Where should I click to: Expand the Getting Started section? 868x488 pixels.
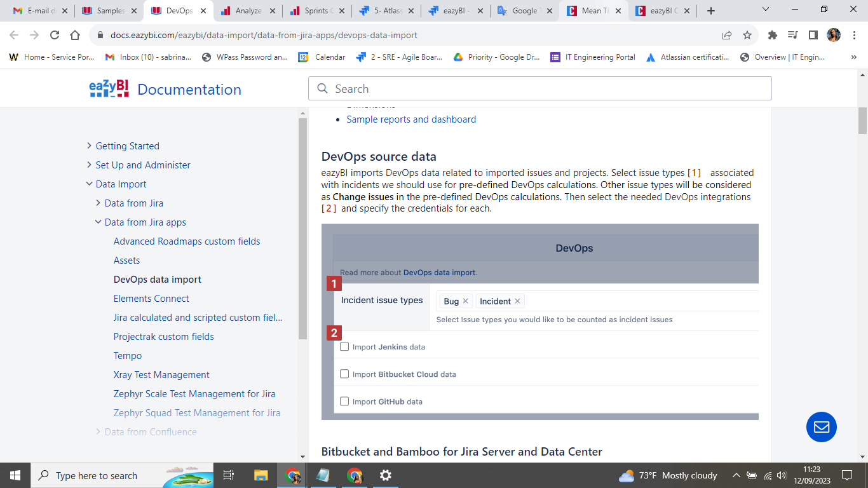89,146
